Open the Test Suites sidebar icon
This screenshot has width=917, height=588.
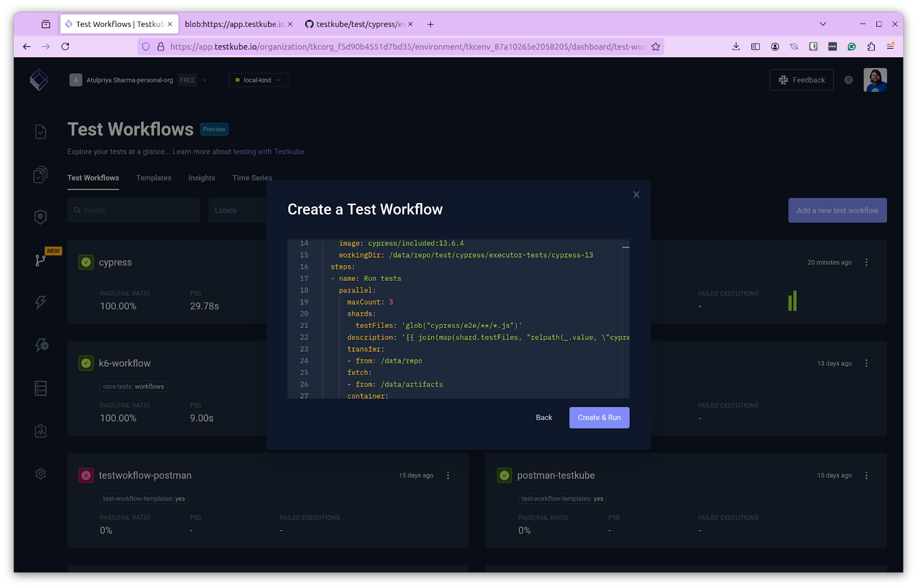click(x=41, y=174)
